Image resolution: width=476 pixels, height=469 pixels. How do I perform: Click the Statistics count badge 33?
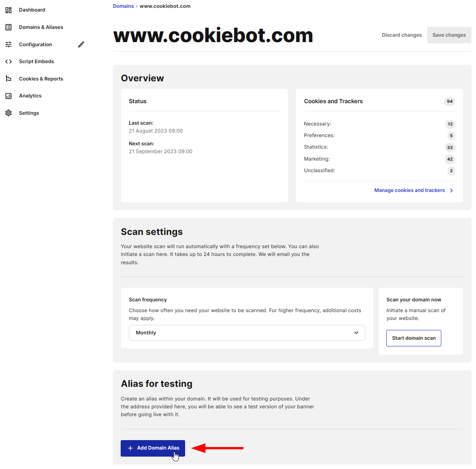[x=450, y=148]
